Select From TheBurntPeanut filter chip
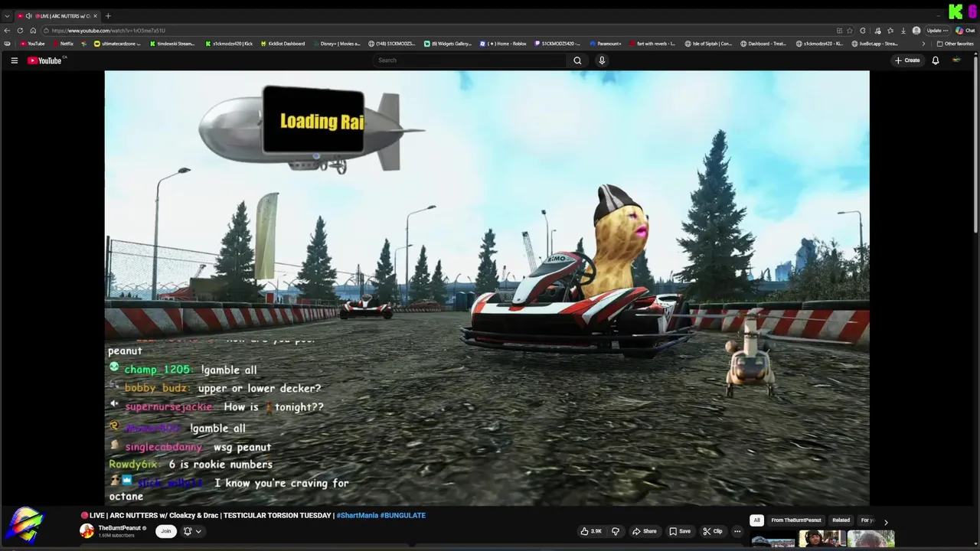Screen dimensions: 980x551 pyautogui.click(x=796, y=520)
